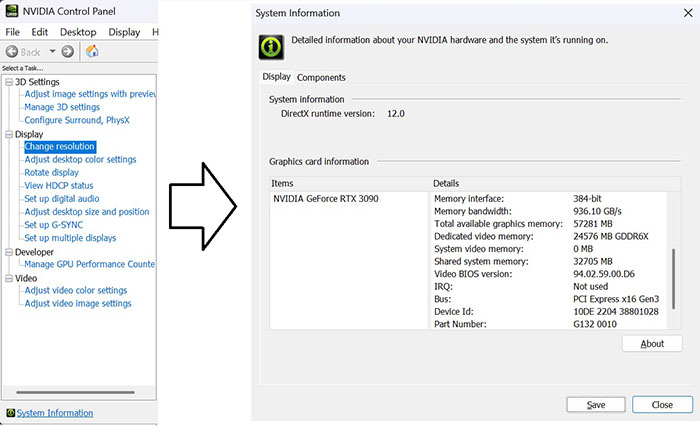Click the Back arrow toolbar icon
The width and height of the screenshot is (700, 426).
pyautogui.click(x=12, y=52)
